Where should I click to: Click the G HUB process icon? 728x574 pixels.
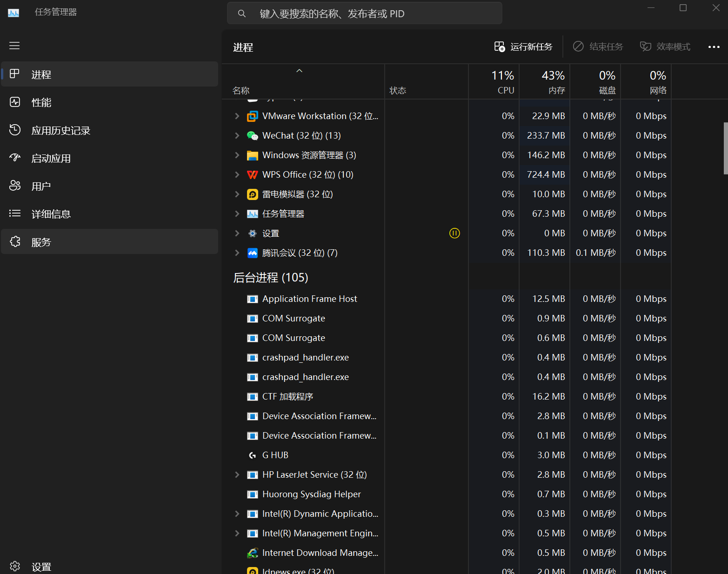tap(252, 455)
